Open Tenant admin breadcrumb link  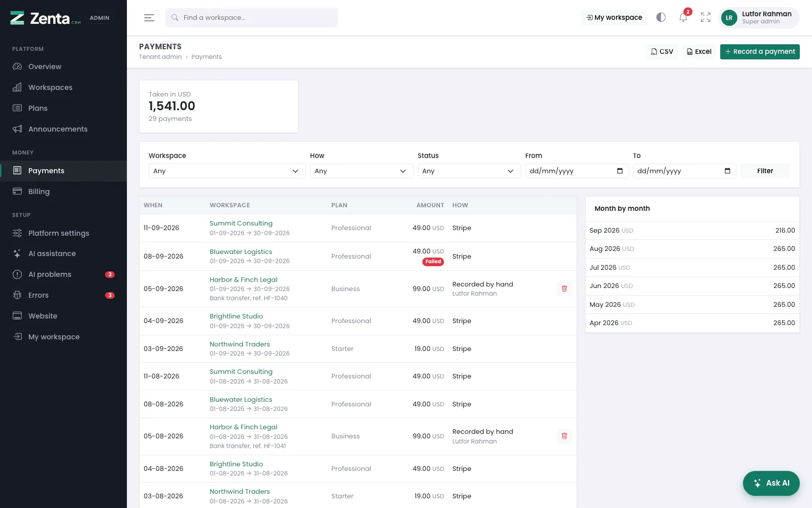160,57
